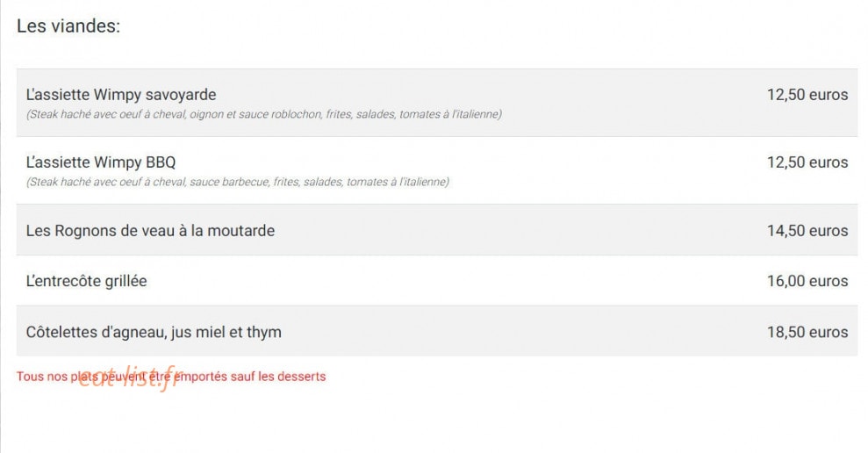
Task: Select Côtelettes d'agneau, jus miel et thym
Action: tap(154, 332)
